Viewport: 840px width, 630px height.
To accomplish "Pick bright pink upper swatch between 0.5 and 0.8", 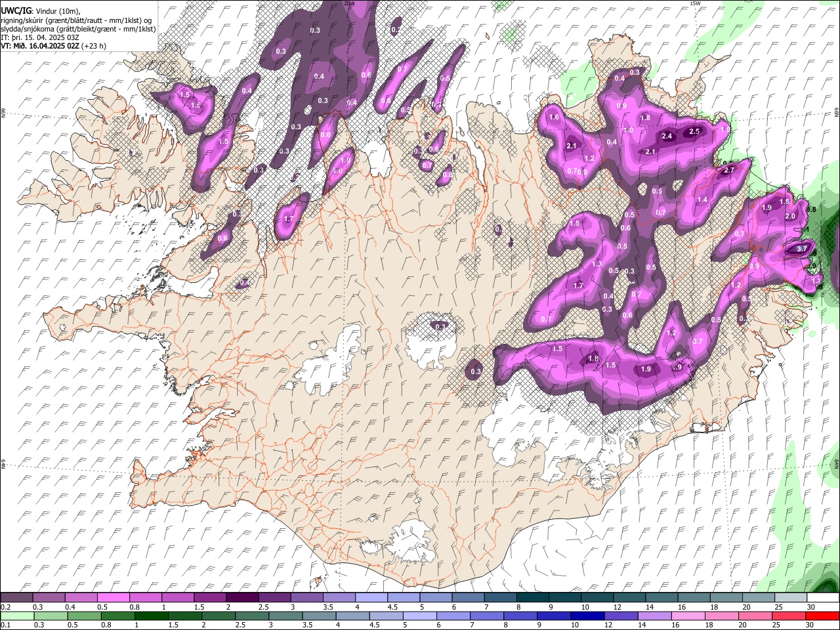I will point(113,598).
